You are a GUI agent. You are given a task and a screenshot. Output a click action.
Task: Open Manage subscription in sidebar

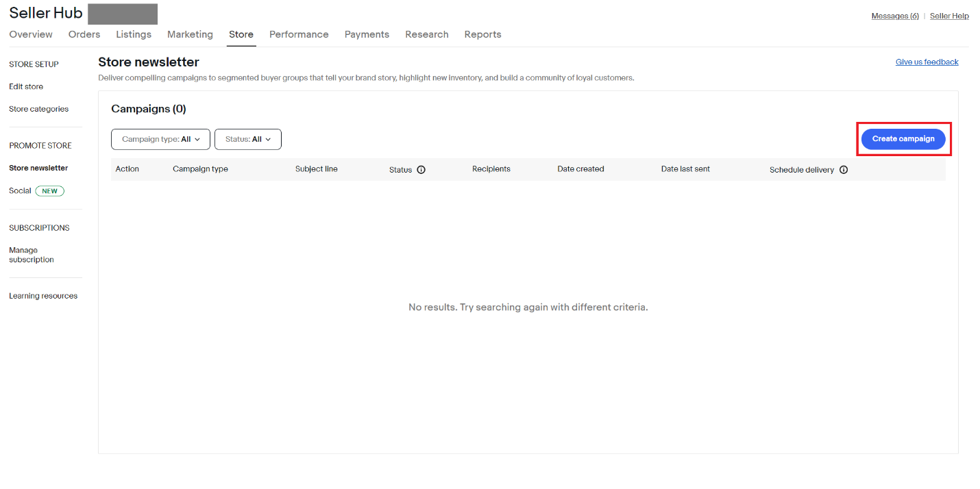(x=32, y=255)
